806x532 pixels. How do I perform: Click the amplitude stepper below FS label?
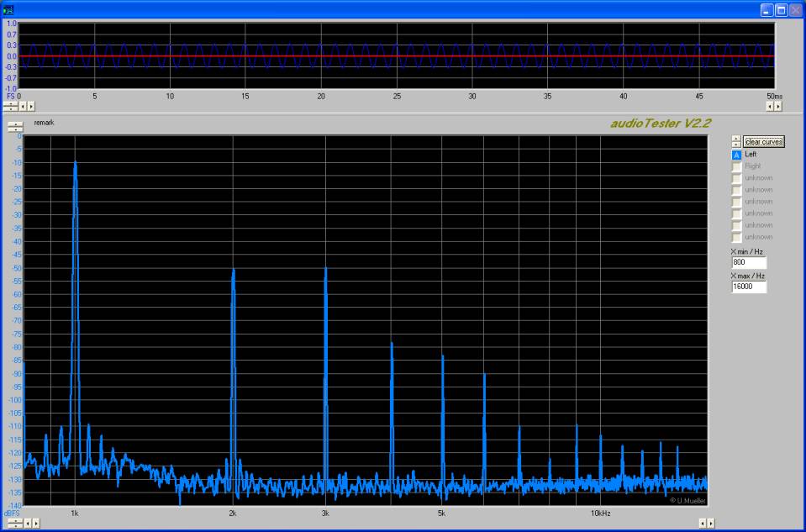click(9, 107)
